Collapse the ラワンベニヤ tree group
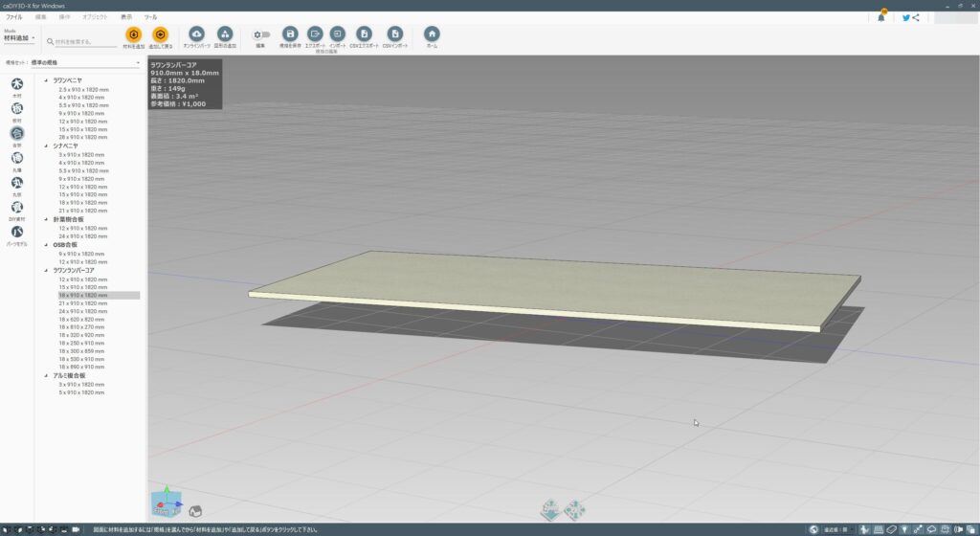This screenshot has height=536, width=980. (46, 80)
